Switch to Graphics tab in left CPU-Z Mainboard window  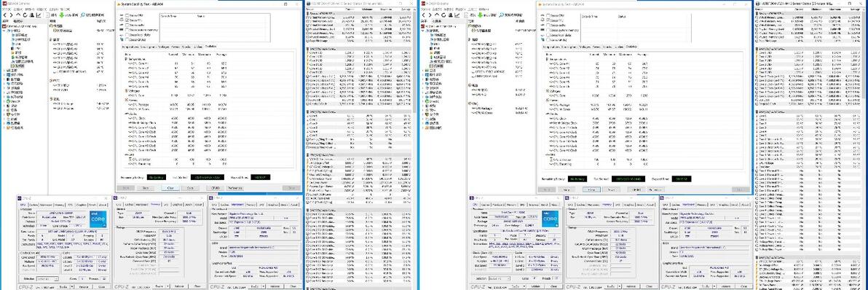(x=274, y=205)
